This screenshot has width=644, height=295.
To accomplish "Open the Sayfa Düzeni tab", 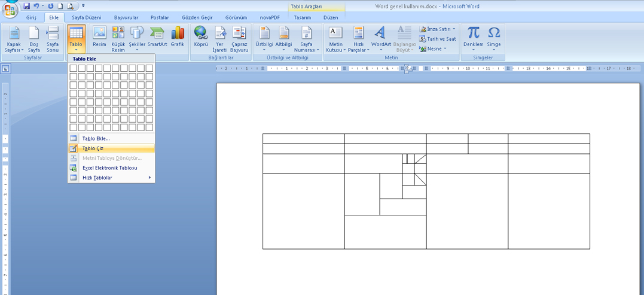I will pyautogui.click(x=86, y=18).
